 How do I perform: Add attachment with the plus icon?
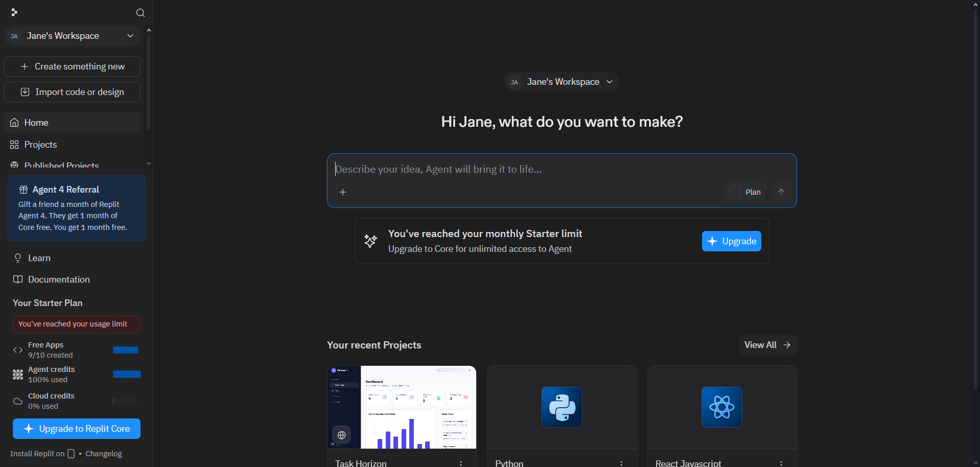pos(343,192)
